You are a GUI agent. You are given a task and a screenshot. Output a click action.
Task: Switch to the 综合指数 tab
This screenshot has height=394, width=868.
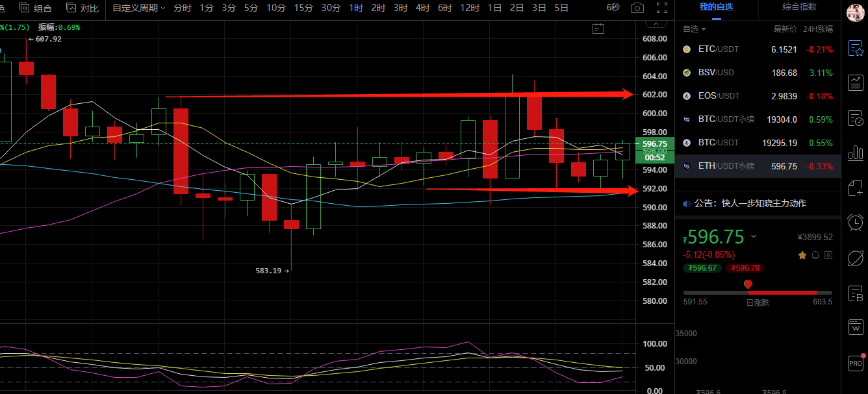[799, 8]
